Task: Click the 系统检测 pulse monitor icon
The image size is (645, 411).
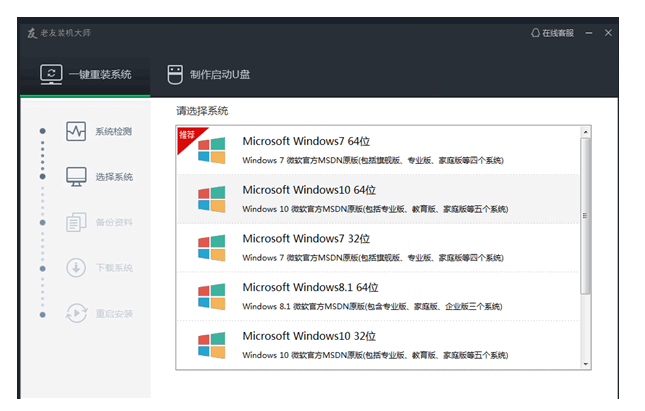Action: pyautogui.click(x=76, y=131)
